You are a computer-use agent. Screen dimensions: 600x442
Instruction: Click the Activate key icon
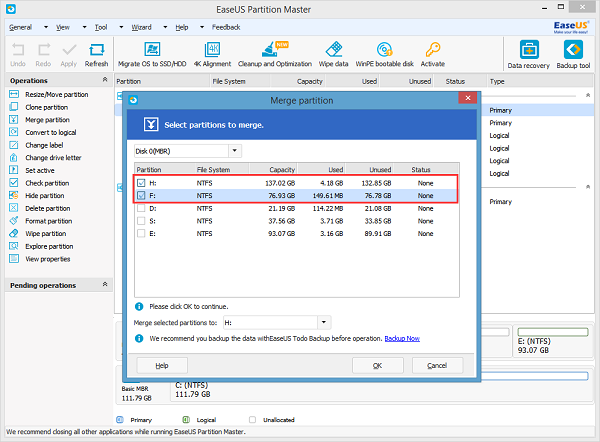432,49
